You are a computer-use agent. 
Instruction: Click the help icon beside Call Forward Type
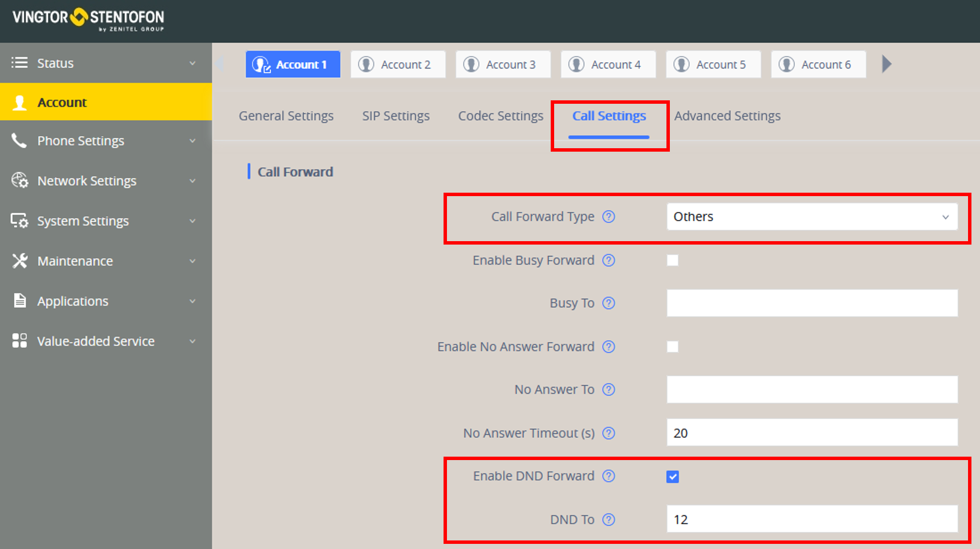(609, 217)
